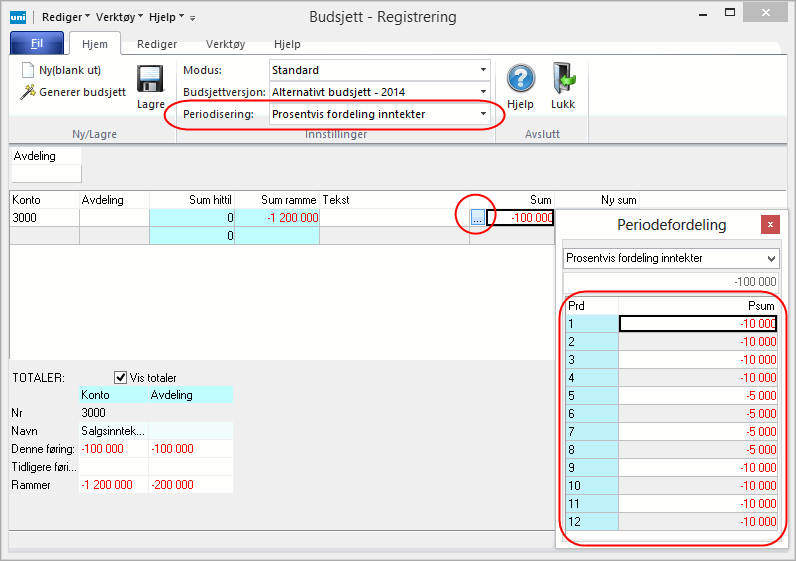Screen dimensions: 796x561
Task: Select the Konto 3000 cell
Action: click(44, 218)
